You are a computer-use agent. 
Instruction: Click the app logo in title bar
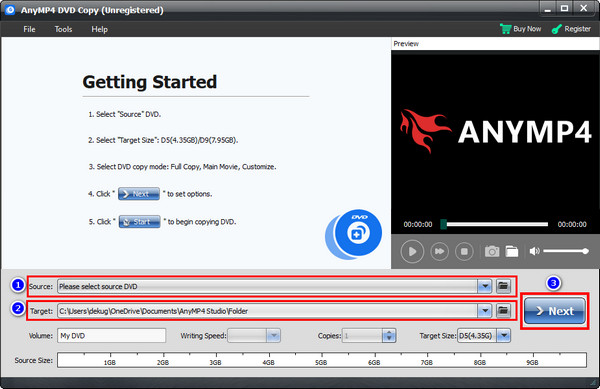pyautogui.click(x=10, y=10)
